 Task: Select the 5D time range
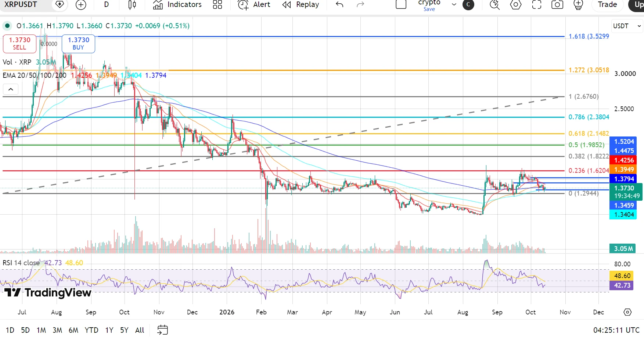coord(25,330)
